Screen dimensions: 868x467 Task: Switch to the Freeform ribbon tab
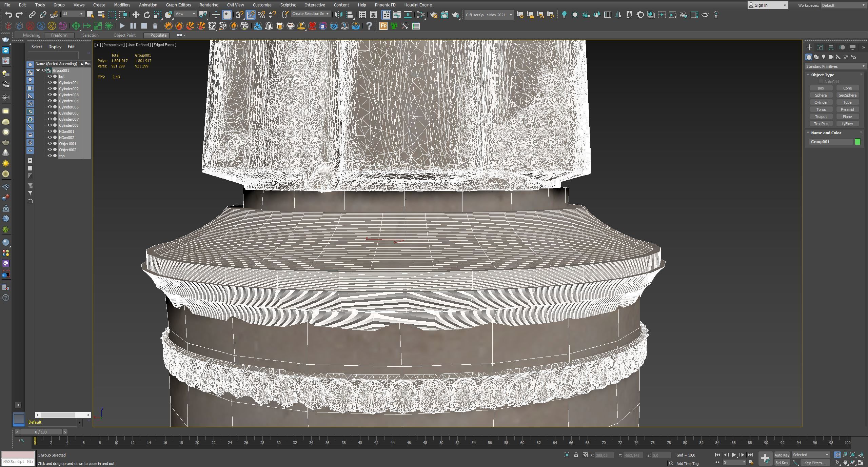coord(59,35)
